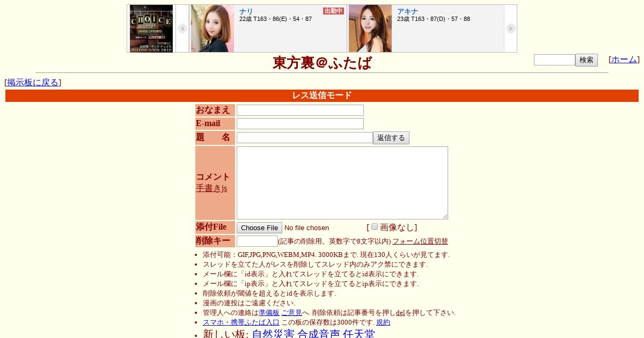Click the 検索 search button
Viewport: 644px width, 338px height.
pyautogui.click(x=587, y=60)
